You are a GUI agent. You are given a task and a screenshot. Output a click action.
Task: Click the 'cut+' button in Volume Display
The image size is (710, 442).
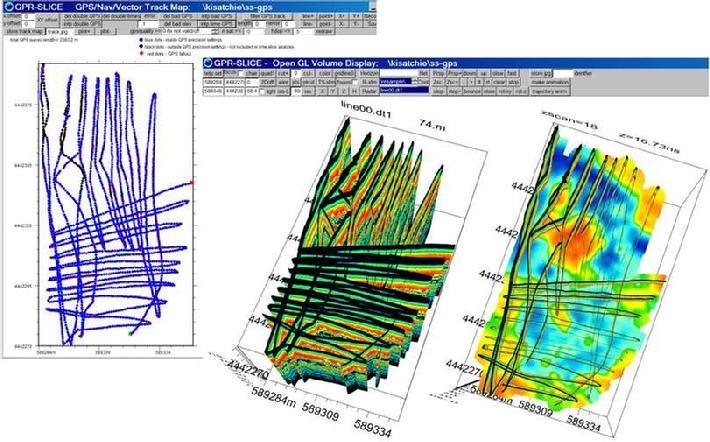pyautogui.click(x=283, y=73)
